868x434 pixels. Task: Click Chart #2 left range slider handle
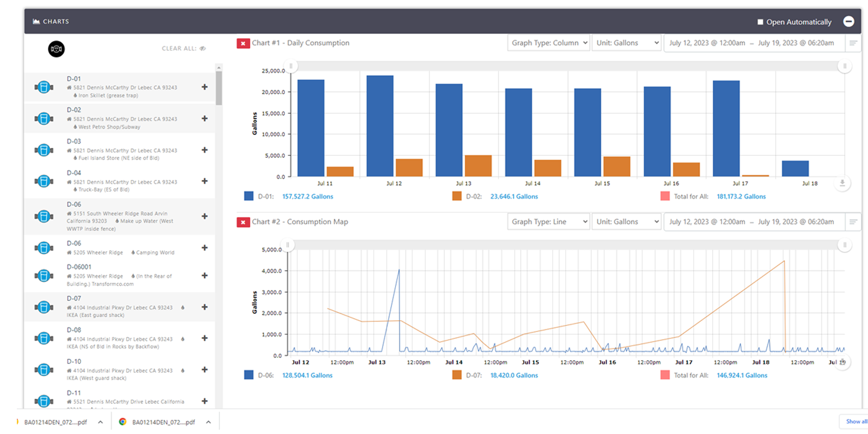pos(288,245)
